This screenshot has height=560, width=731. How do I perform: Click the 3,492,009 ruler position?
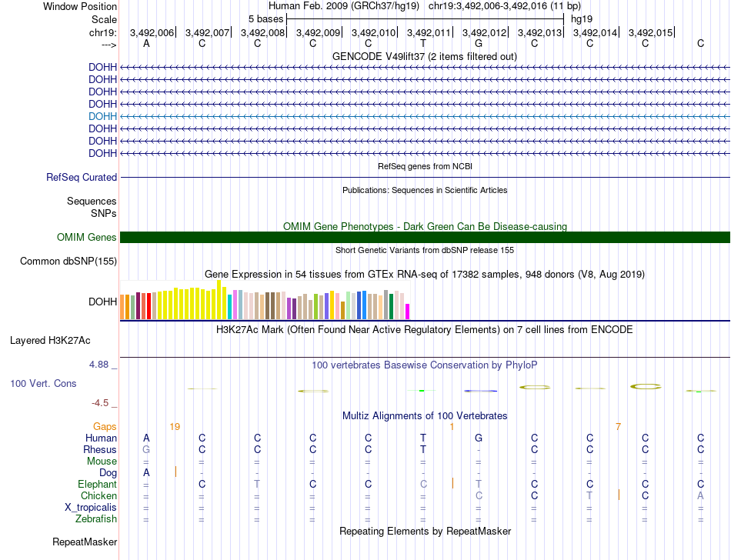(318, 32)
